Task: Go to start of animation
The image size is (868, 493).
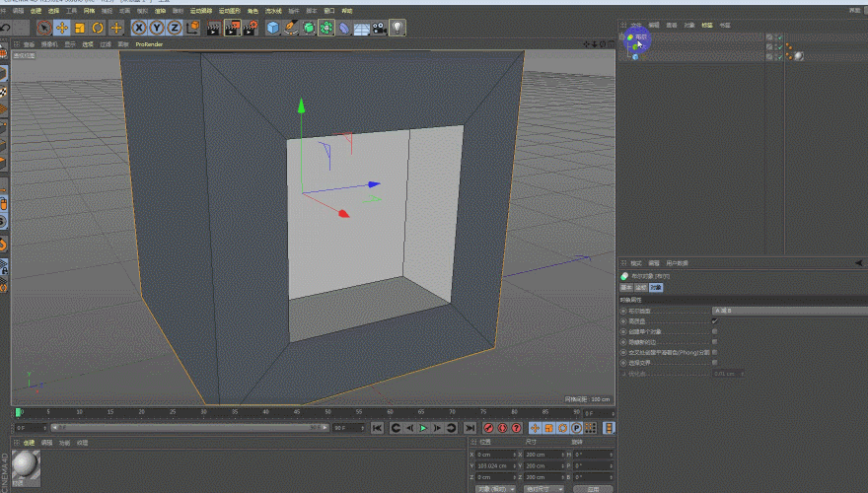Action: [377, 428]
